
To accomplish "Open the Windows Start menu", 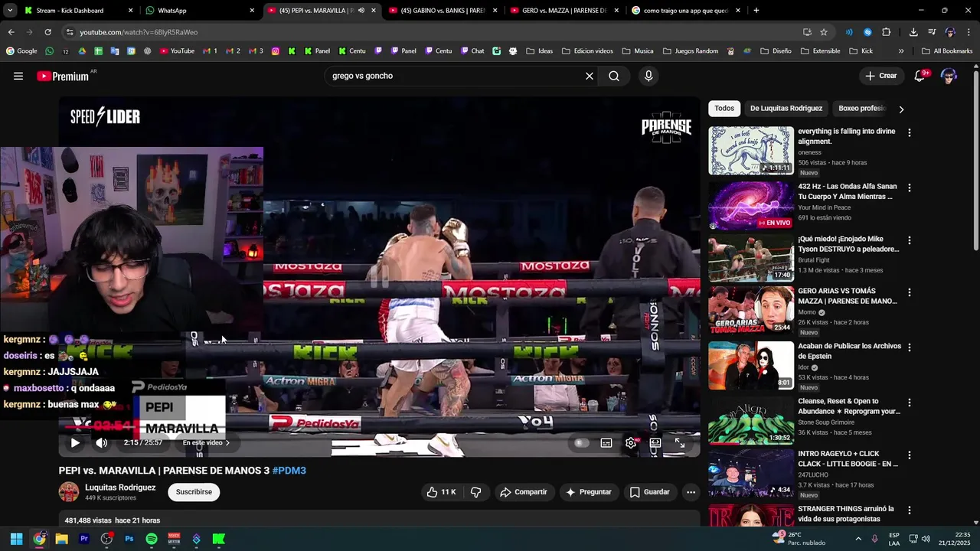I will pyautogui.click(x=16, y=539).
